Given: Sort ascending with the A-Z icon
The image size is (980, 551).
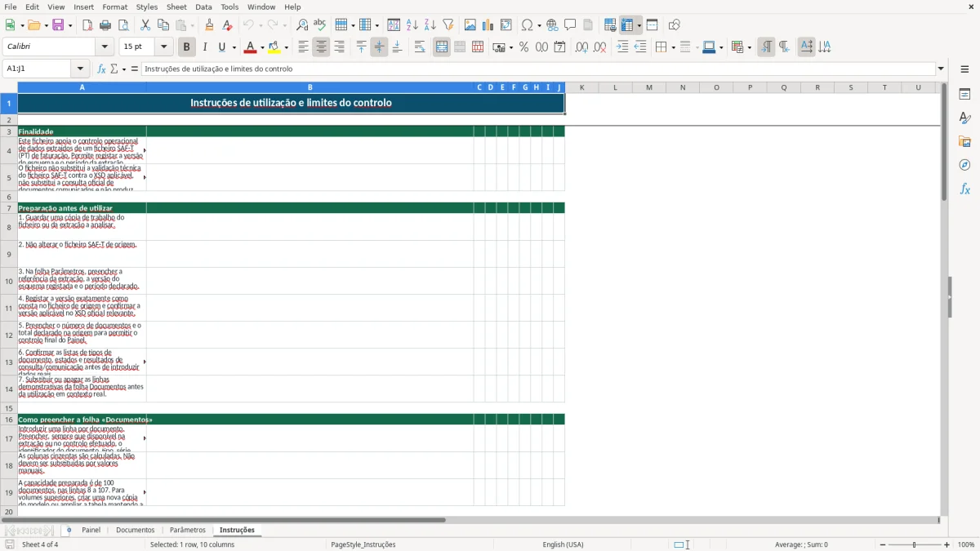Looking at the screenshot, I should (412, 25).
